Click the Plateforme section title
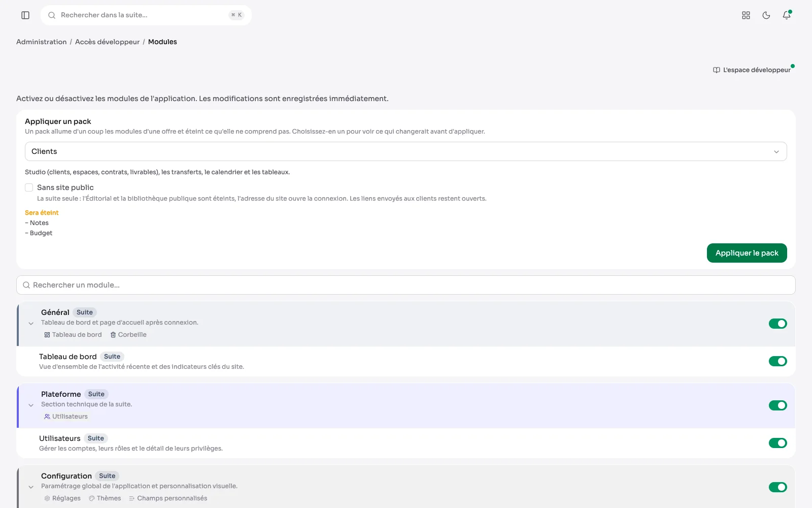The width and height of the screenshot is (812, 508). click(x=61, y=394)
